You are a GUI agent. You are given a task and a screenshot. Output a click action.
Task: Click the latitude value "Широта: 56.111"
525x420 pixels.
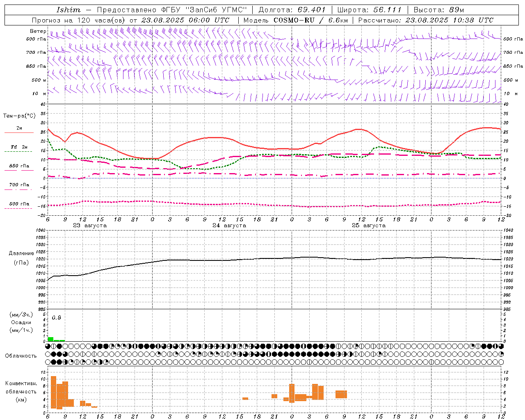pos(369,10)
